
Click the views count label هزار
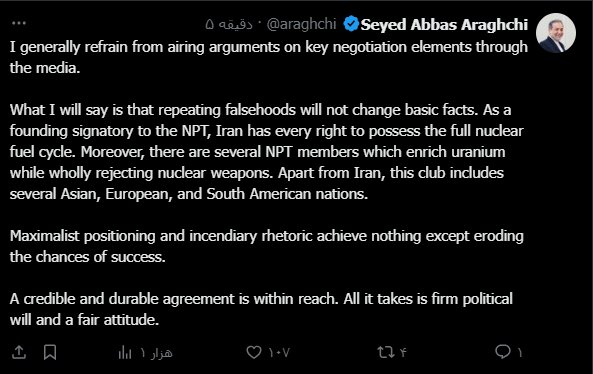pos(157,353)
